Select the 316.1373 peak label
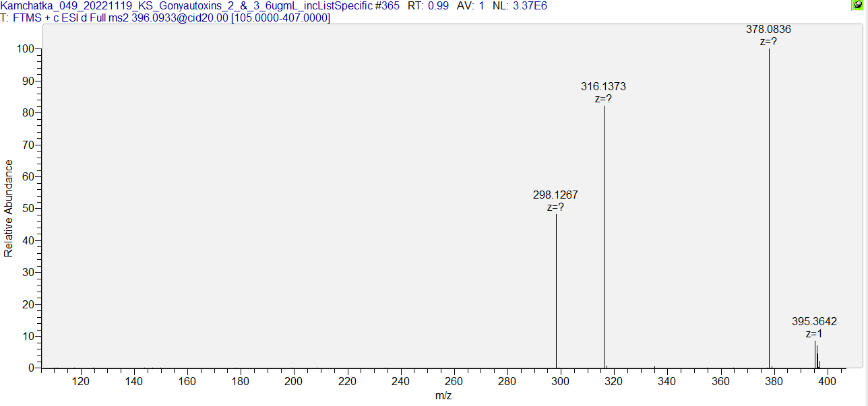The height and width of the screenshot is (406, 868). [603, 86]
